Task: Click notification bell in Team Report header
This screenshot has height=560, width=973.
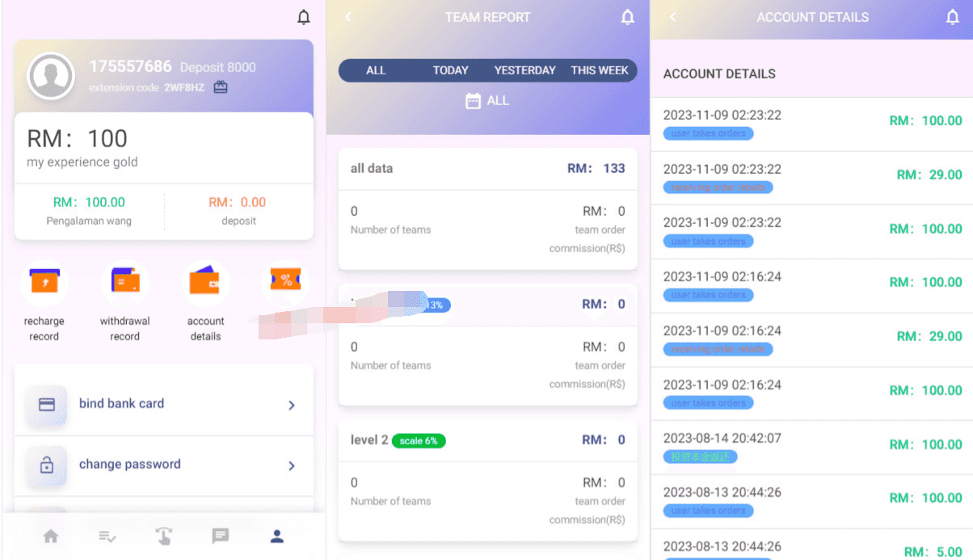Action: [628, 17]
